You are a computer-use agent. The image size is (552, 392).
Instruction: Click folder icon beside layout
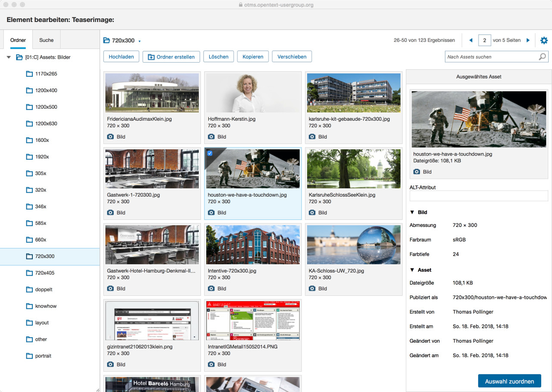[x=29, y=323]
